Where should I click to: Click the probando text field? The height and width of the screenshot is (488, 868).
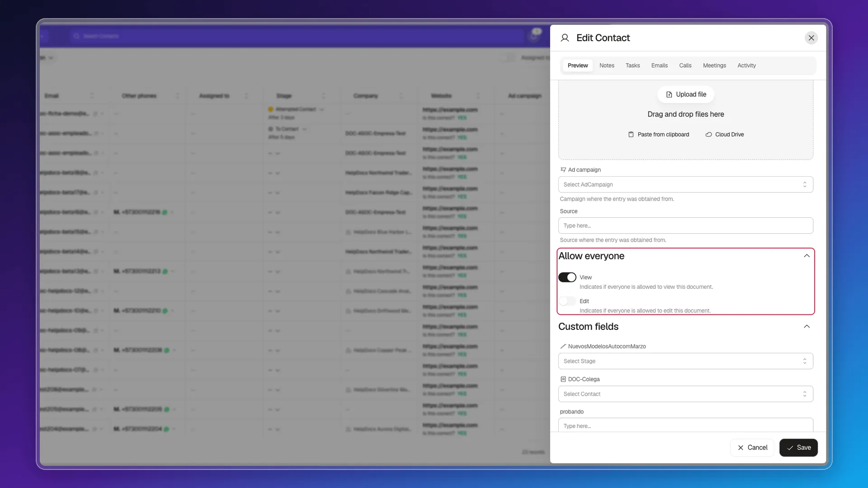[685, 425]
